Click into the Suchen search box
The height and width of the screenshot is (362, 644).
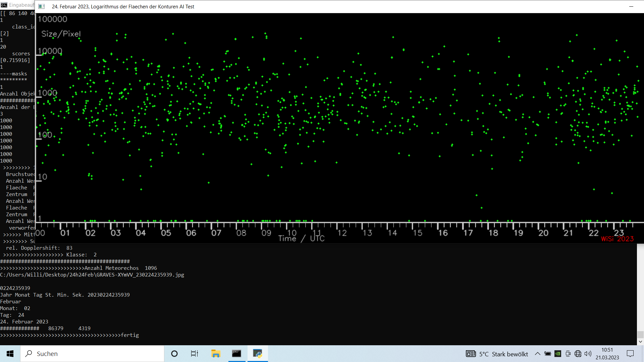coord(93,354)
